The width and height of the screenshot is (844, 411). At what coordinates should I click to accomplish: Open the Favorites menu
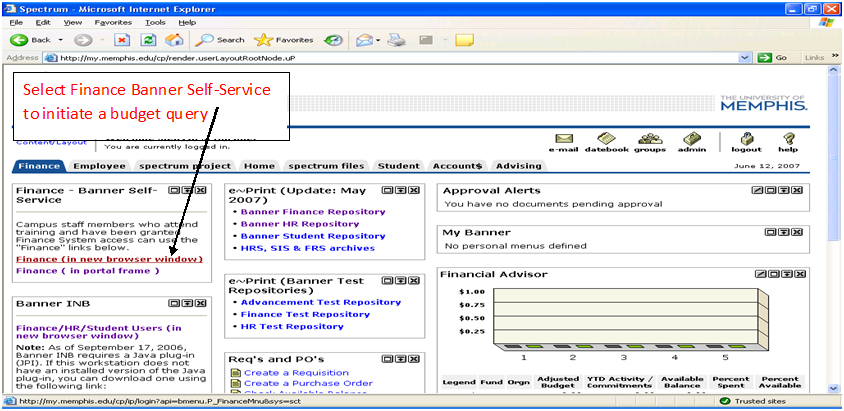point(112,21)
